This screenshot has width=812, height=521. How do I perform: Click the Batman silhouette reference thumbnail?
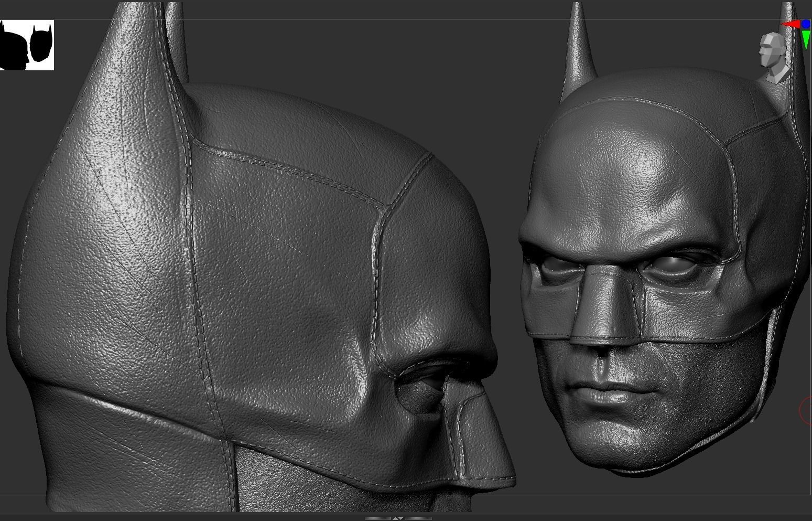click(x=27, y=45)
